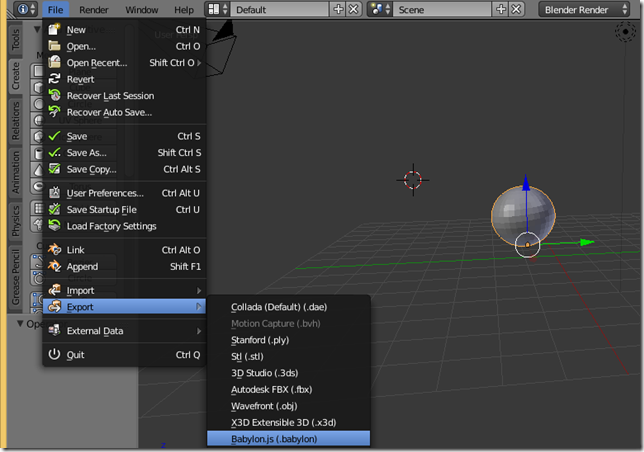Viewport: 644px width, 452px height.
Task: Click the Recover Auto Save icon
Action: coord(54,112)
